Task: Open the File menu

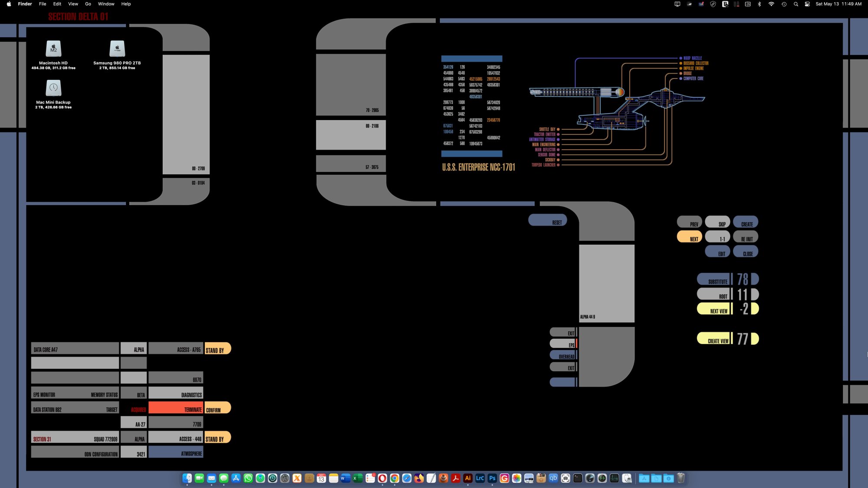Action: 43,4
